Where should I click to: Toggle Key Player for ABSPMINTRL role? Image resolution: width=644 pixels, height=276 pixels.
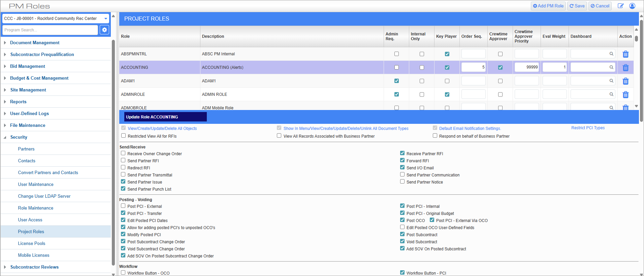[x=447, y=54]
